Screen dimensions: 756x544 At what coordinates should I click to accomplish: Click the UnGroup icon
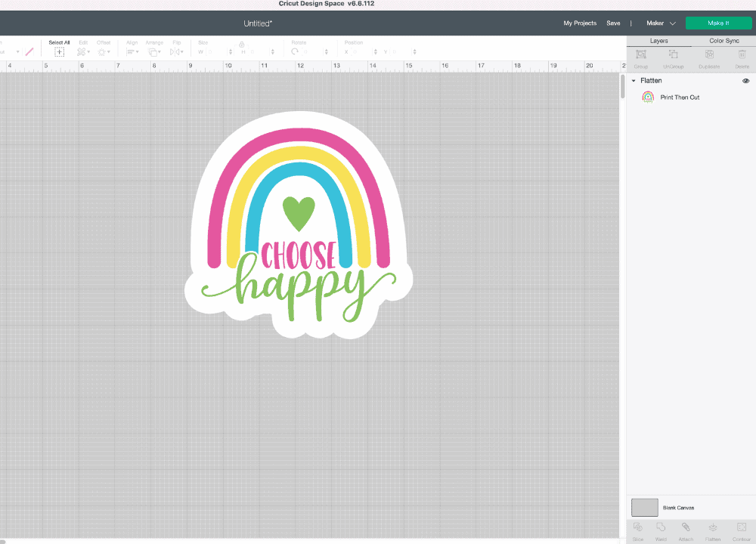673,55
